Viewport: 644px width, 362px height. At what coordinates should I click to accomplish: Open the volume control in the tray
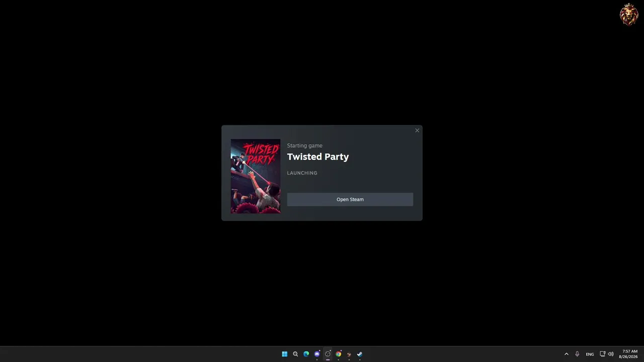(x=611, y=354)
